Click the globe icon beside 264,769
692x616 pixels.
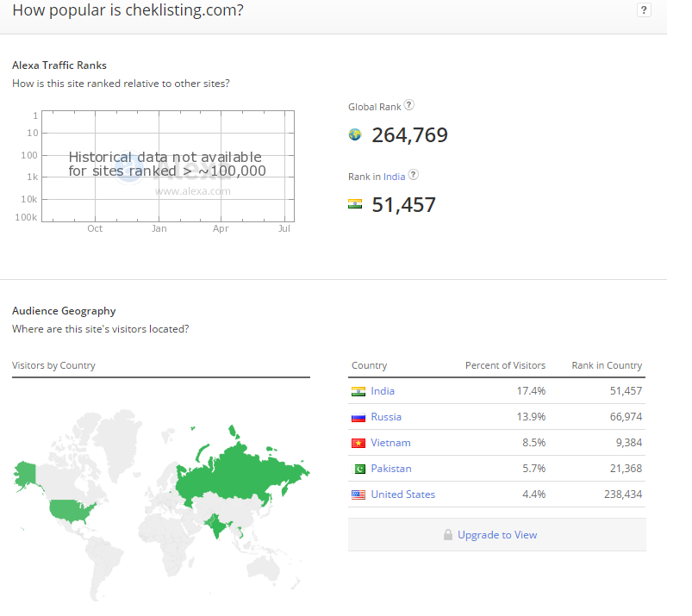click(x=355, y=134)
